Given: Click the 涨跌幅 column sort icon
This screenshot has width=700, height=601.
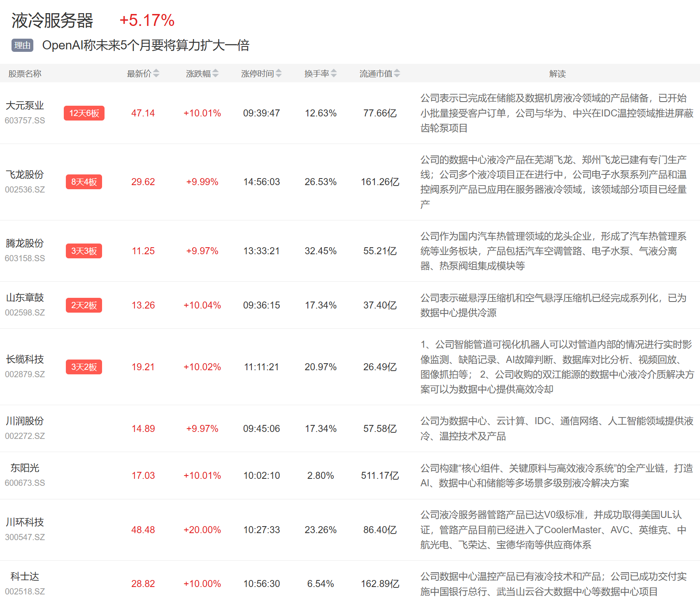Looking at the screenshot, I should pos(215,73).
